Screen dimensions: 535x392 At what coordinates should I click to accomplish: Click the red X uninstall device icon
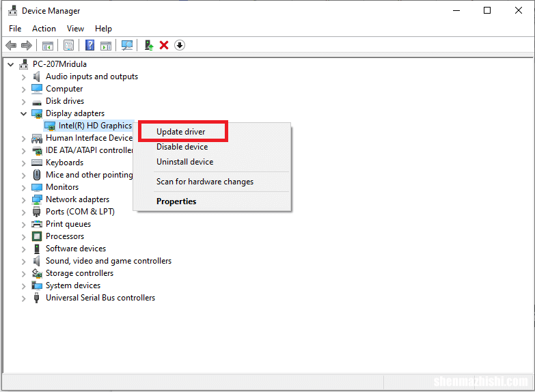pyautogui.click(x=164, y=45)
